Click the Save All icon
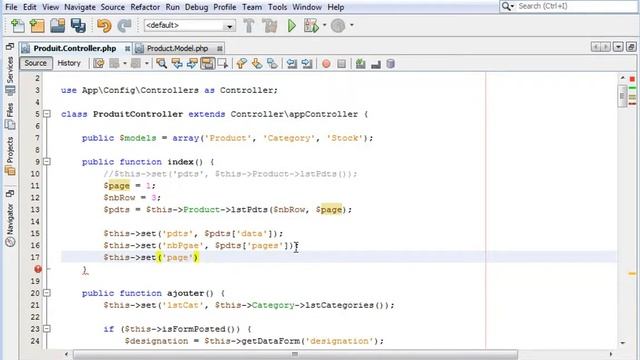640x360 pixels. 78,26
